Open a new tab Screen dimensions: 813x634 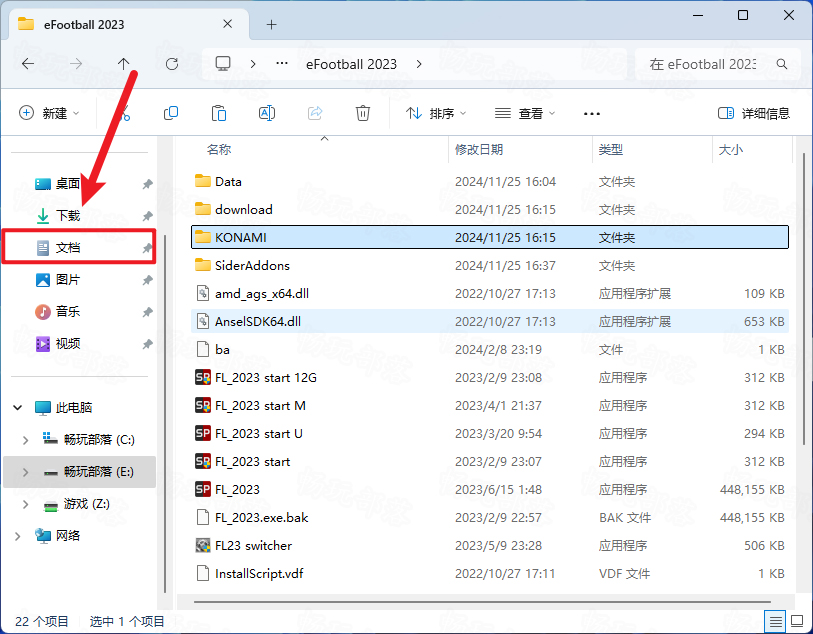pyautogui.click(x=271, y=24)
